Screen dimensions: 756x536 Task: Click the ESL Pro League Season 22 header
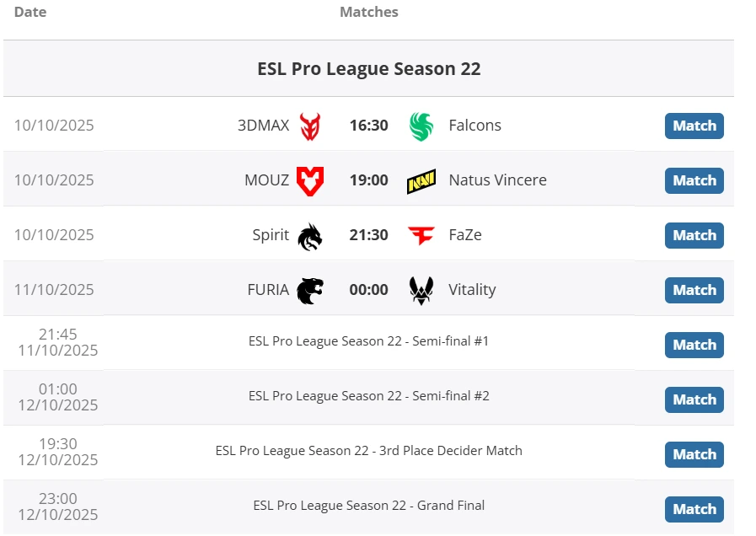368,69
